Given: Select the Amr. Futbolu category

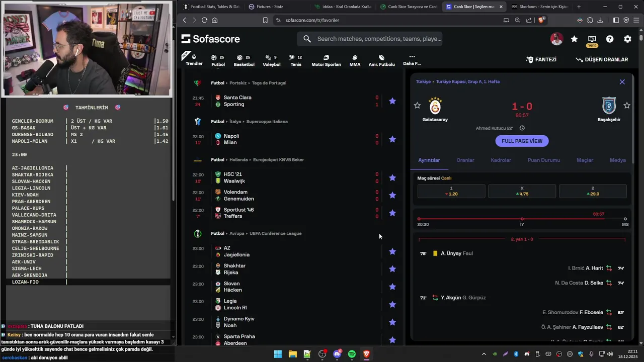Looking at the screenshot, I should coord(381,60).
